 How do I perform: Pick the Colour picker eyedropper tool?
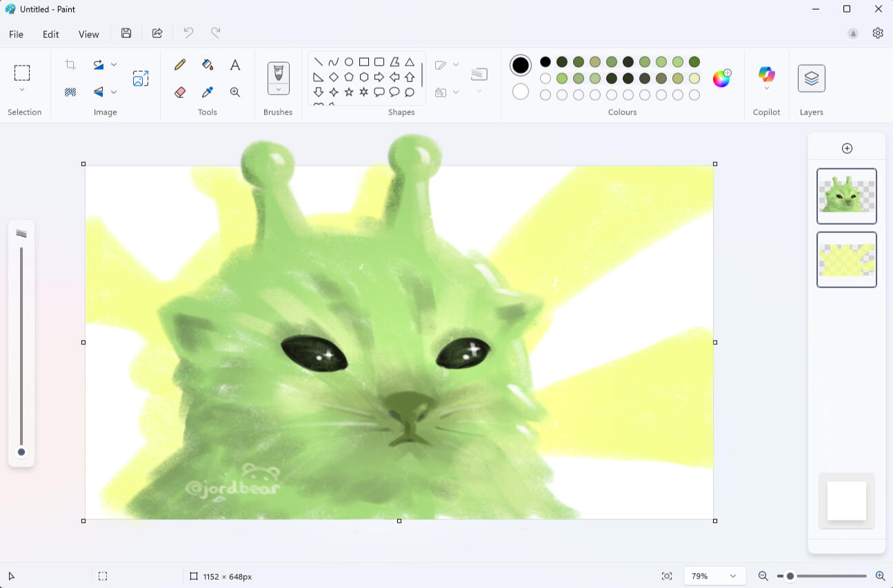coord(208,92)
